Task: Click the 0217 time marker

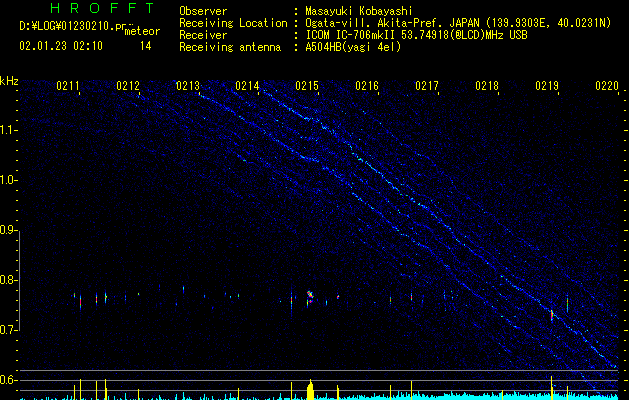Action: coord(427,86)
